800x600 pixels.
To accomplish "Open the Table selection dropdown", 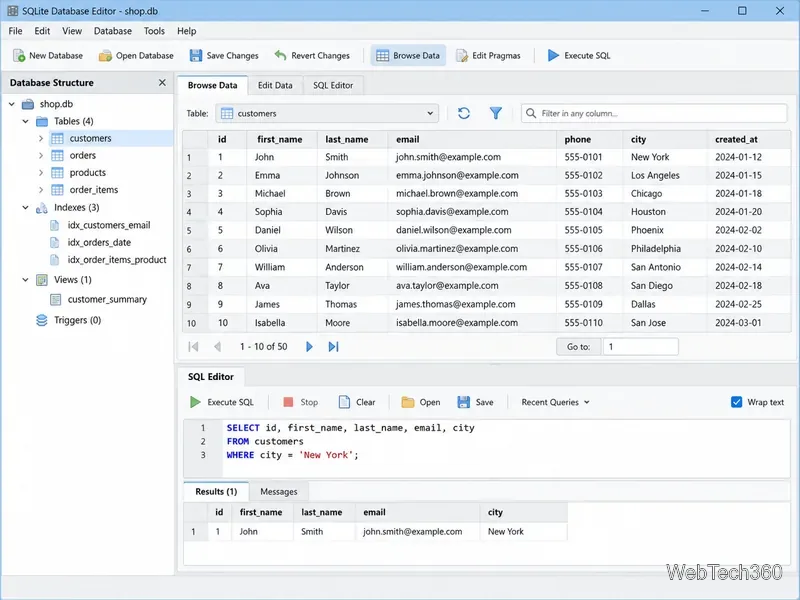I will (x=327, y=113).
